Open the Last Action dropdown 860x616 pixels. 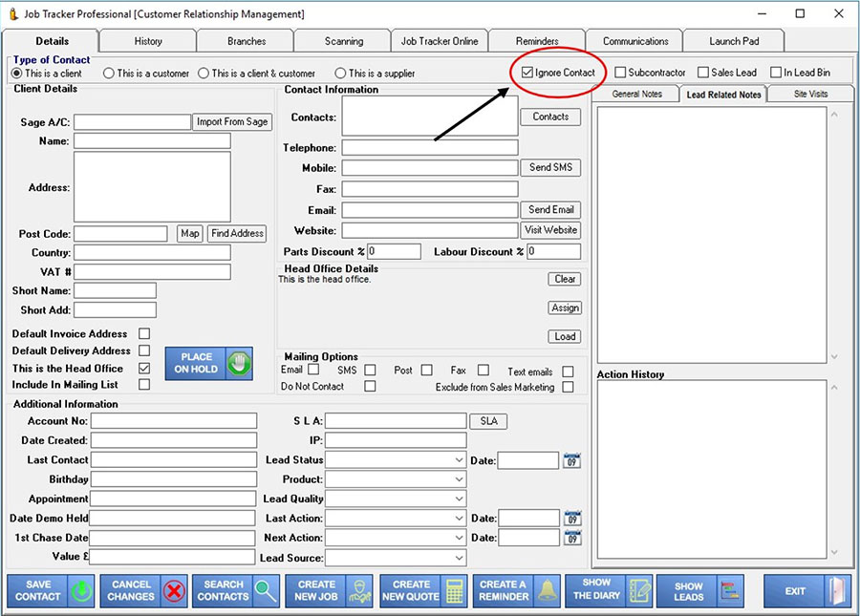click(459, 518)
